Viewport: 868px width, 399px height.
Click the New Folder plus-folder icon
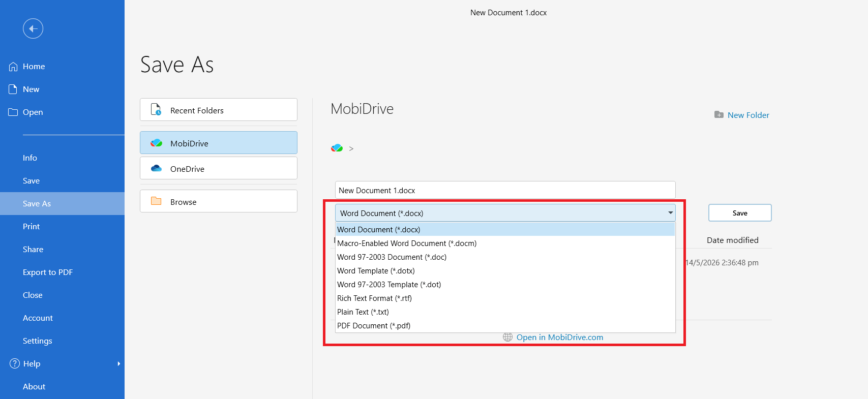[719, 115]
